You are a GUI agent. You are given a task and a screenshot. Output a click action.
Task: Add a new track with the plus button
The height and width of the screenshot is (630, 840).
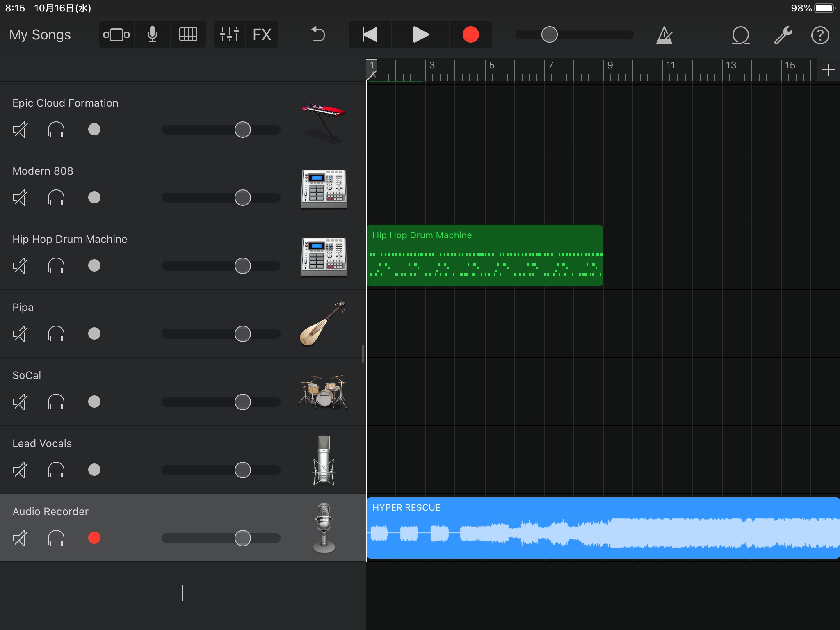[x=183, y=593]
